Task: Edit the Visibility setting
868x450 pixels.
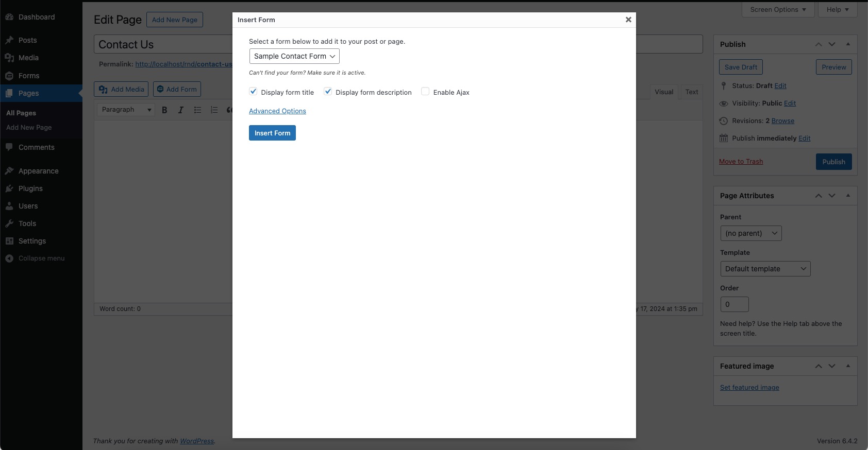Action: click(790, 103)
